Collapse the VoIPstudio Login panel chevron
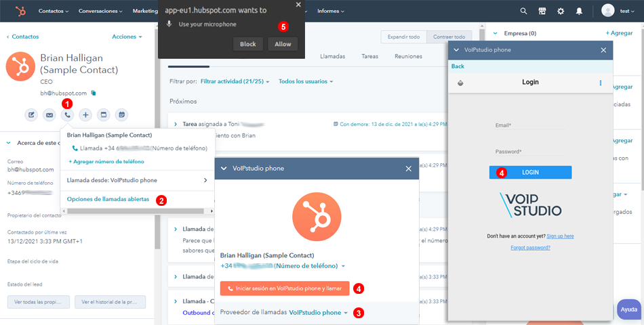 coord(456,50)
